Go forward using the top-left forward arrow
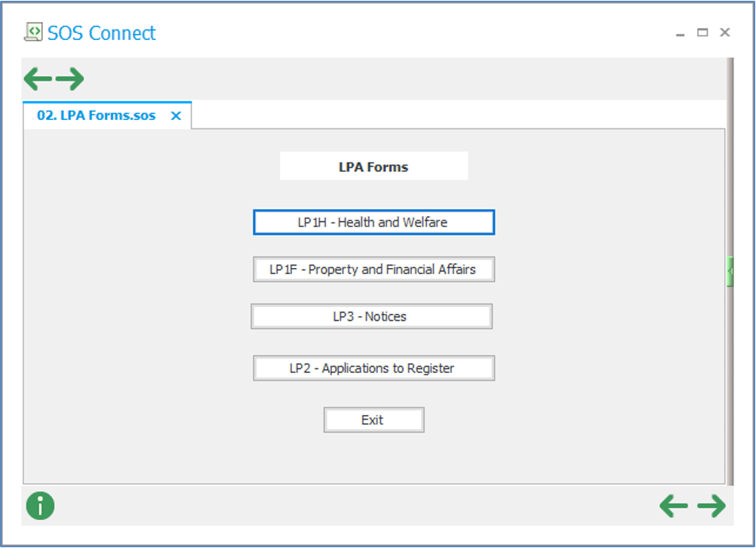This screenshot has height=548, width=756. [x=70, y=79]
